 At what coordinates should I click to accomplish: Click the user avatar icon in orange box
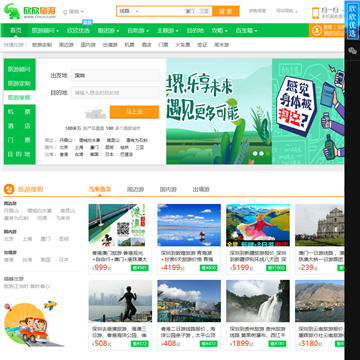click(x=317, y=31)
